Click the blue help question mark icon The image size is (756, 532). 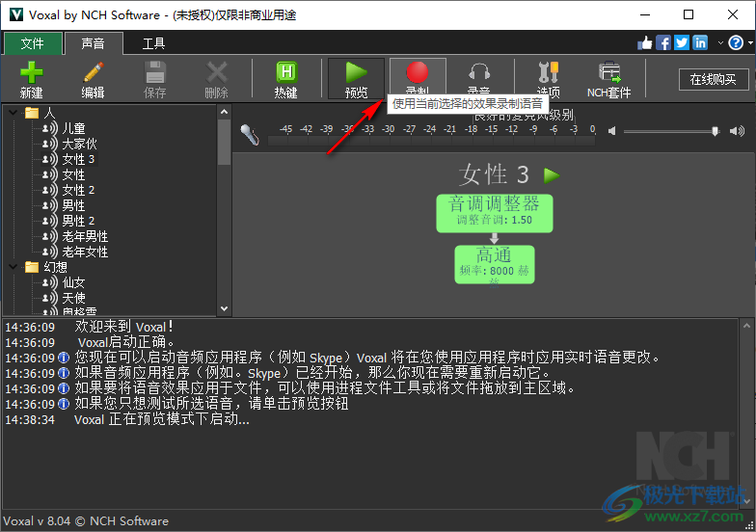tap(736, 42)
